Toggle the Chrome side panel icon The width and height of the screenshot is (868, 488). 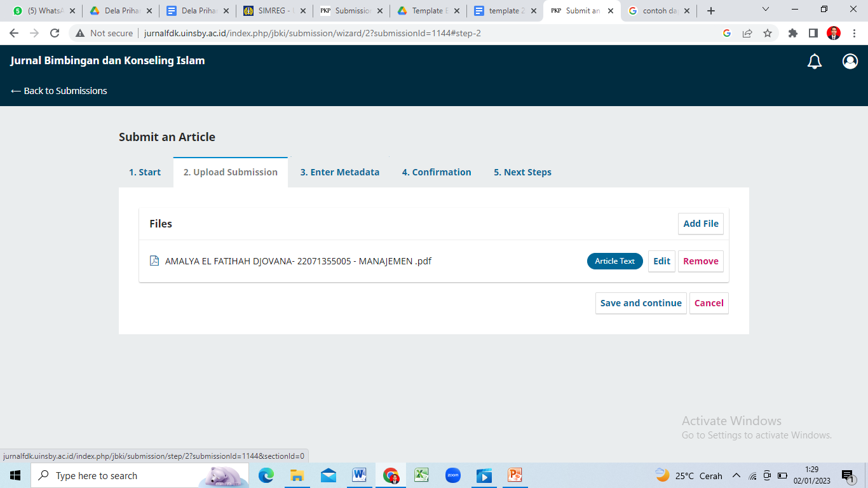click(813, 33)
